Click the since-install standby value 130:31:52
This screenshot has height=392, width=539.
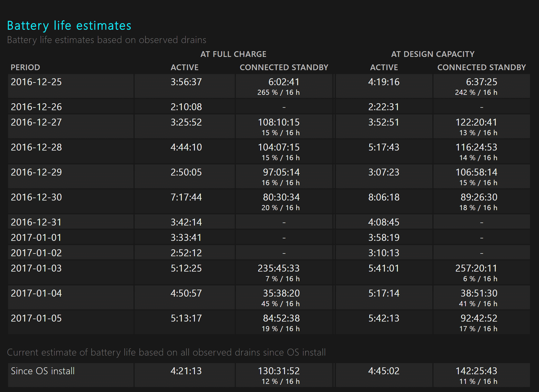coord(279,371)
